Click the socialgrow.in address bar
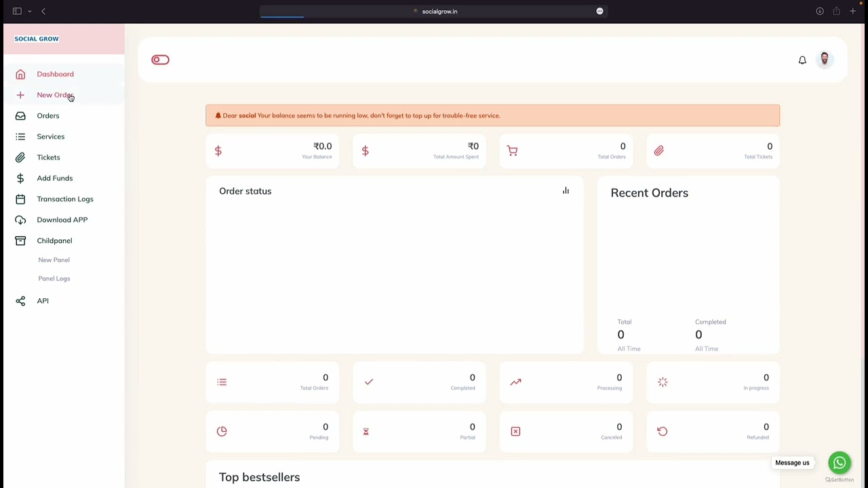The image size is (868, 488). point(434,12)
